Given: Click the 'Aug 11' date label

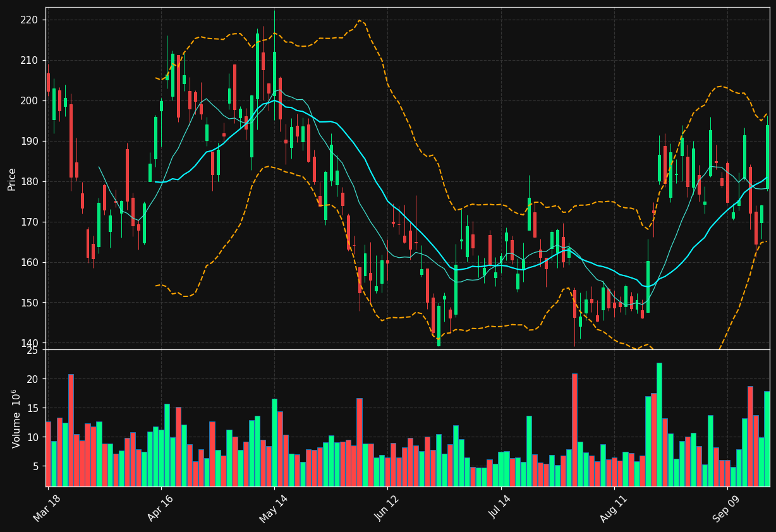Looking at the screenshot, I should (614, 507).
